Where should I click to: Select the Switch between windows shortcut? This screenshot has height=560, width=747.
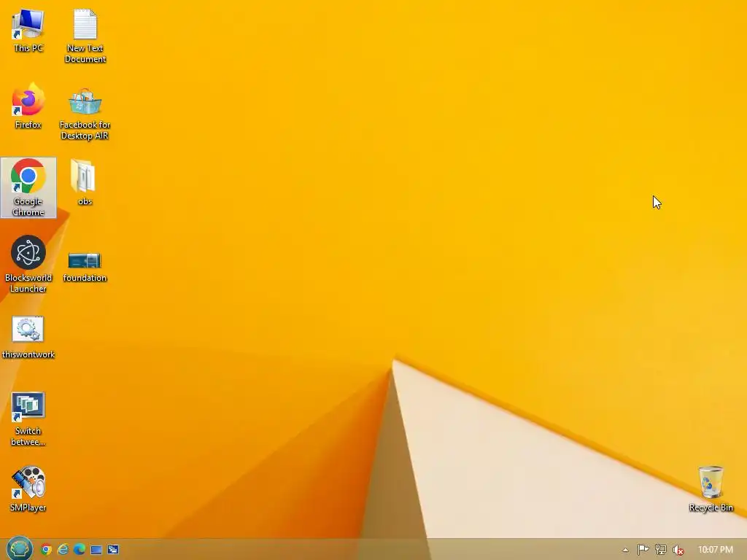(x=28, y=419)
